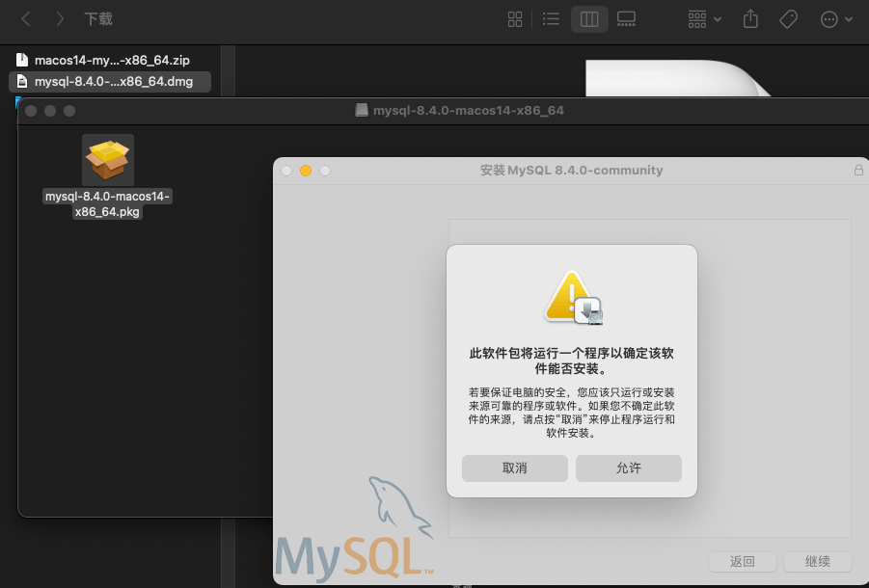Click the dmg file document icon

21,81
